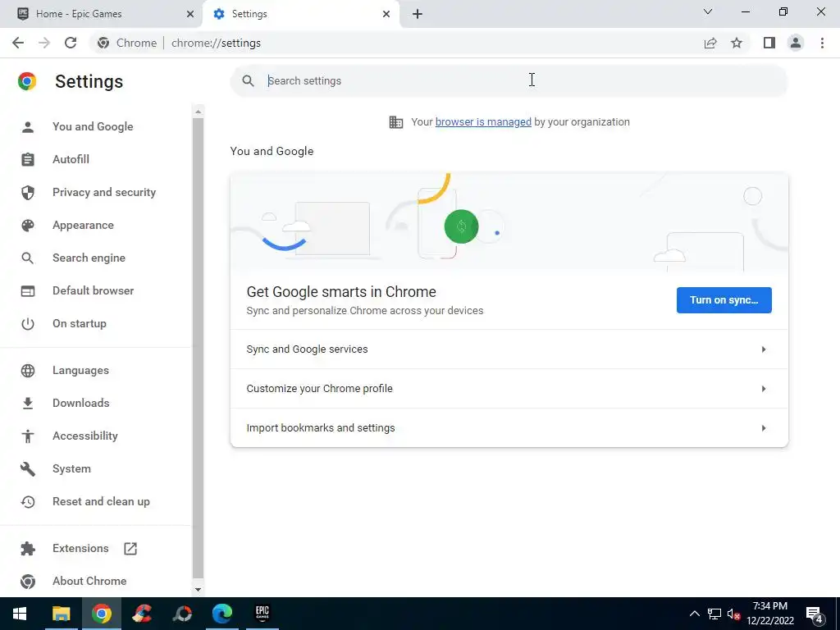Screen dimensions: 840x630
Task: Click the sidebar scrollbar down arrow
Action: click(x=198, y=590)
